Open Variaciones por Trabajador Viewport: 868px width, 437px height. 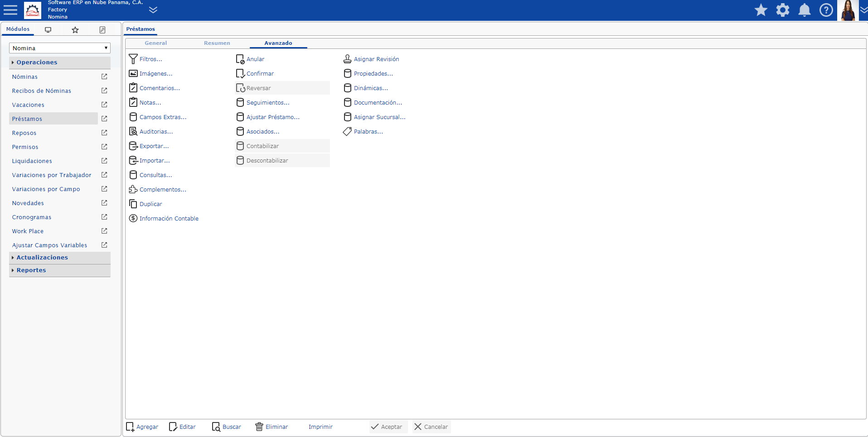tap(52, 175)
